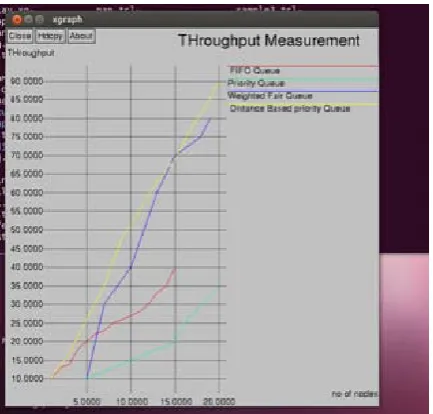Click the Hdcpy hardcopy button
Screen dimensions: 433x414
pos(50,36)
